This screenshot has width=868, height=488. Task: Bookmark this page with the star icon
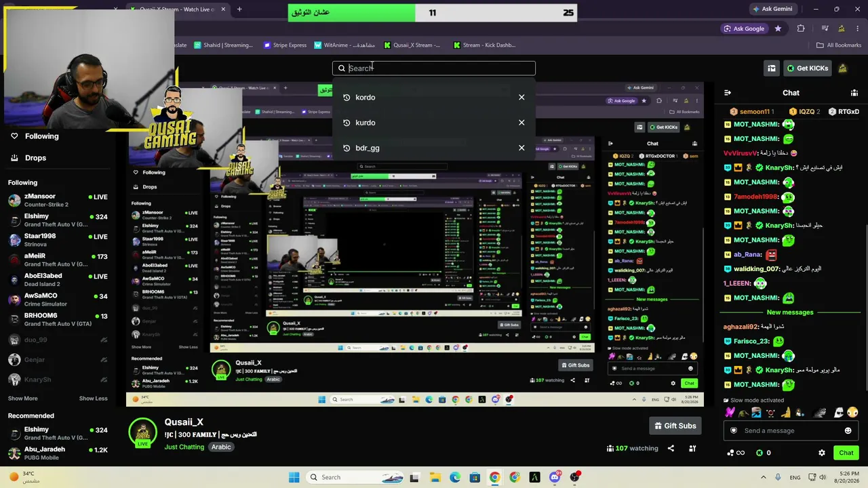778,28
